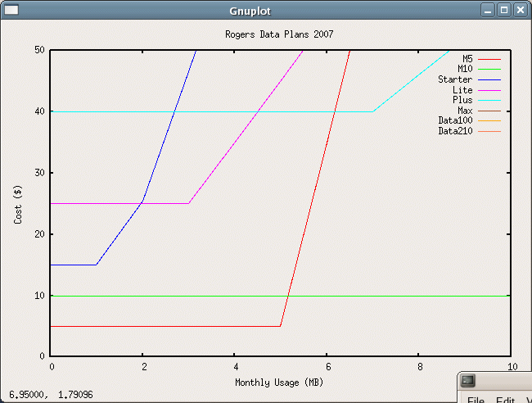532x403 pixels.
Task: Click the Gnuplot title bar text
Action: (x=250, y=11)
